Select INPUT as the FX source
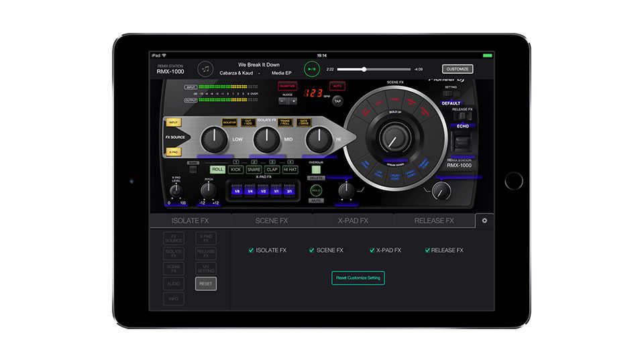644x362 pixels. (174, 123)
